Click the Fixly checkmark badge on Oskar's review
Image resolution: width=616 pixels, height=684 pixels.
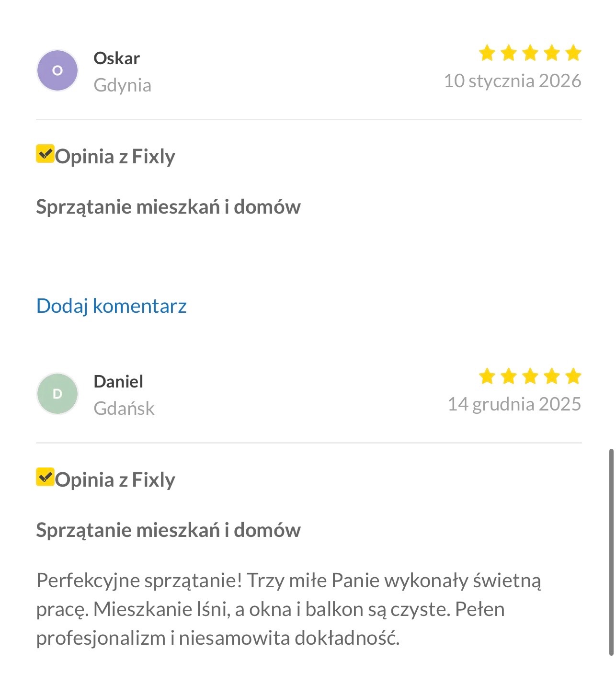pos(44,154)
